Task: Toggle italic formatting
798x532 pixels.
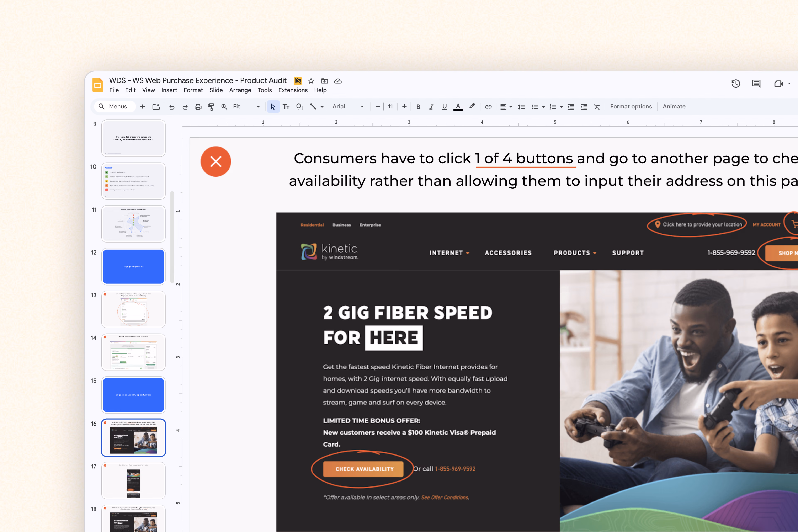Action: pyautogui.click(x=431, y=107)
